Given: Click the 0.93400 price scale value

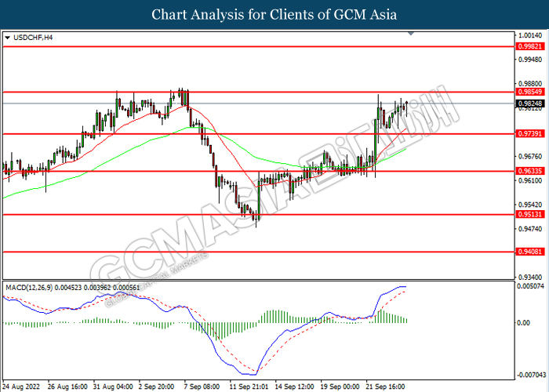Looking at the screenshot, I should click(530, 278).
